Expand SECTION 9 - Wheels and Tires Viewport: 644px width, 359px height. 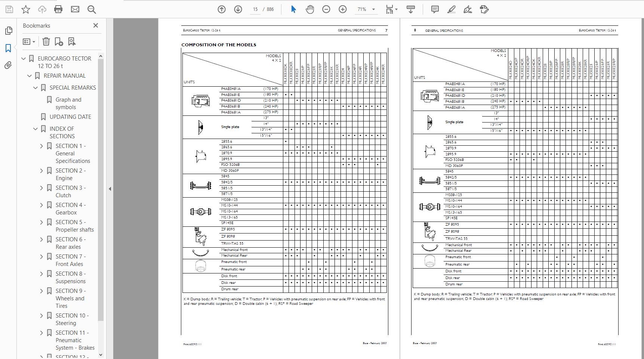point(41,291)
